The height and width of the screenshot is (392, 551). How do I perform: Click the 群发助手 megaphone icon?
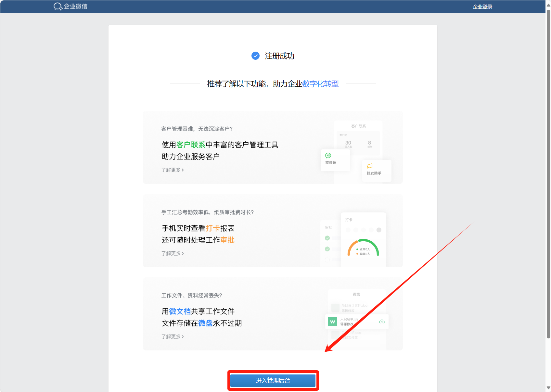tap(370, 166)
